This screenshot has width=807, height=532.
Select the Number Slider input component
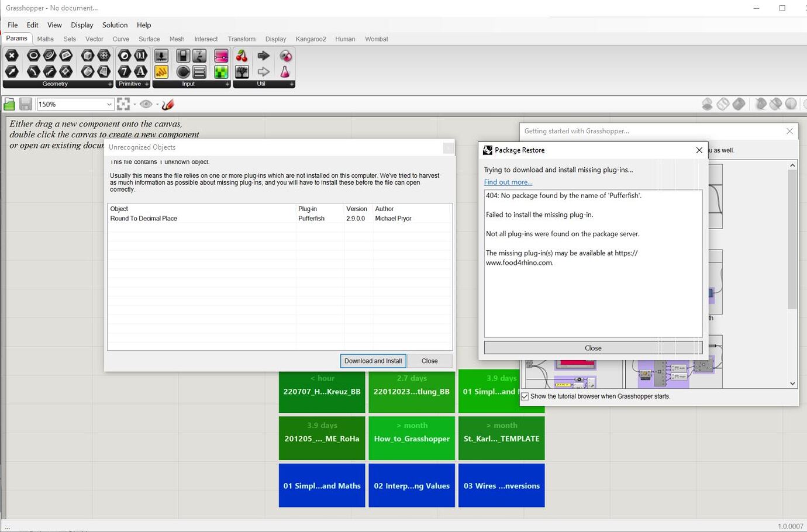[x=160, y=56]
